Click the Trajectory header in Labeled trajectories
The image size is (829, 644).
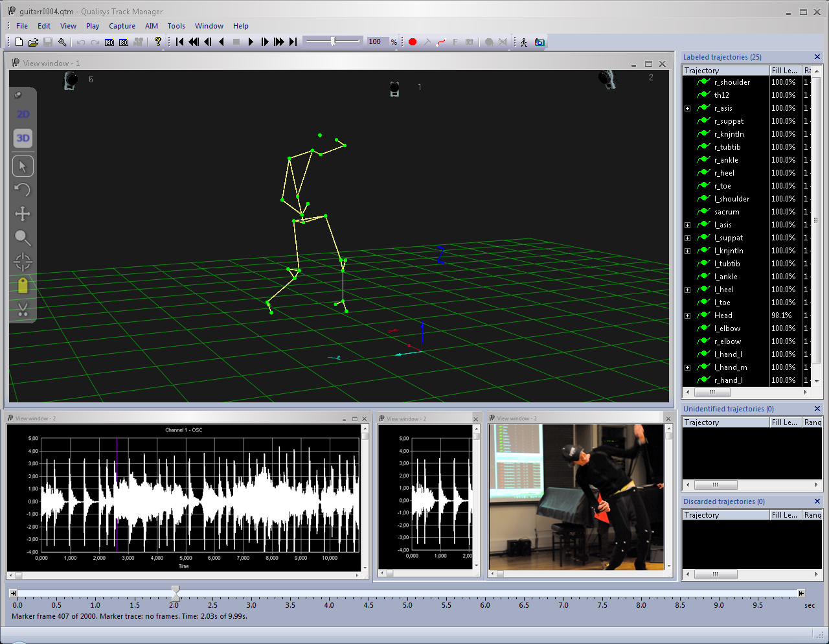pos(726,70)
